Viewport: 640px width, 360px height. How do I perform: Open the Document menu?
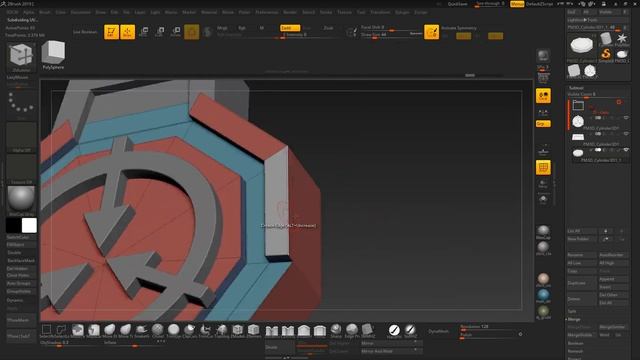(x=80, y=12)
